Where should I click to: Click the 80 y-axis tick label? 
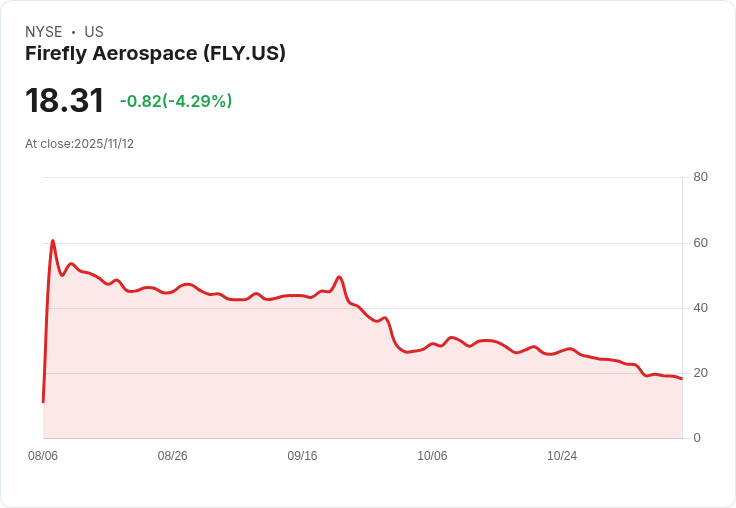coord(700,177)
